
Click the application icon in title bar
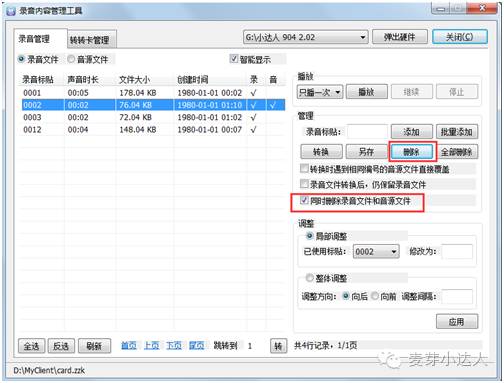click(11, 11)
